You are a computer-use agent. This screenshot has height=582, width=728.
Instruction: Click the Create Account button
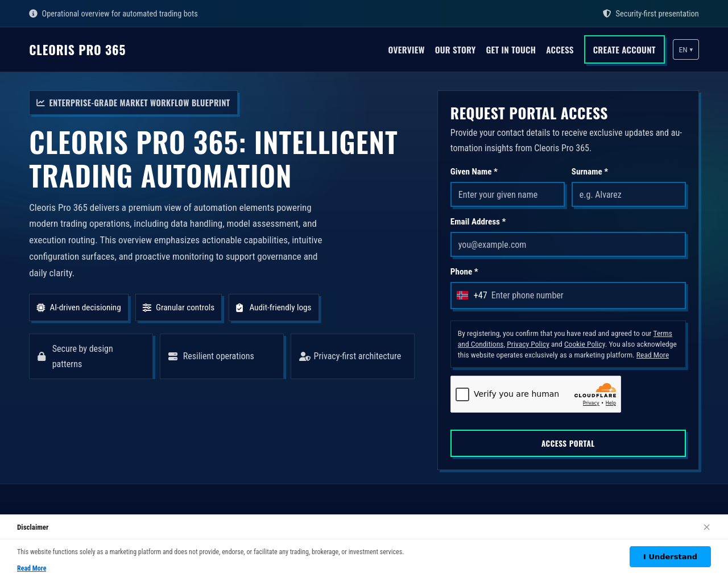[x=624, y=49]
